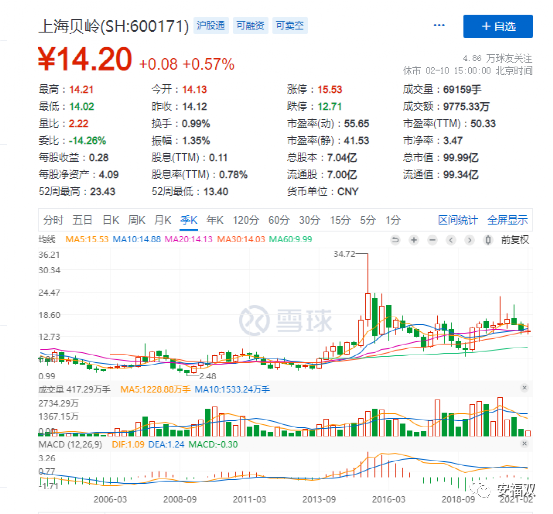Switch to the 15分 tab

pos(340,220)
